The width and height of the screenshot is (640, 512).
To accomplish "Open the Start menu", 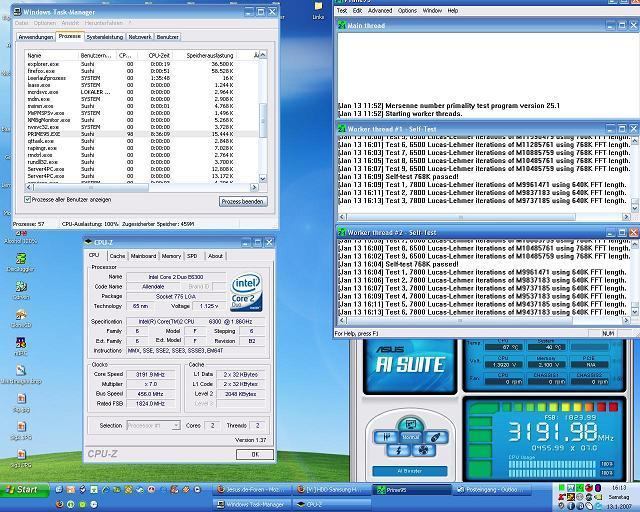I will (x=24, y=490).
